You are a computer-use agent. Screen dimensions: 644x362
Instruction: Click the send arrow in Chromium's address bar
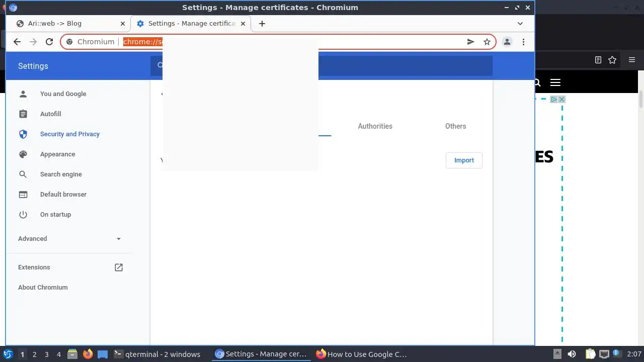pyautogui.click(x=470, y=42)
